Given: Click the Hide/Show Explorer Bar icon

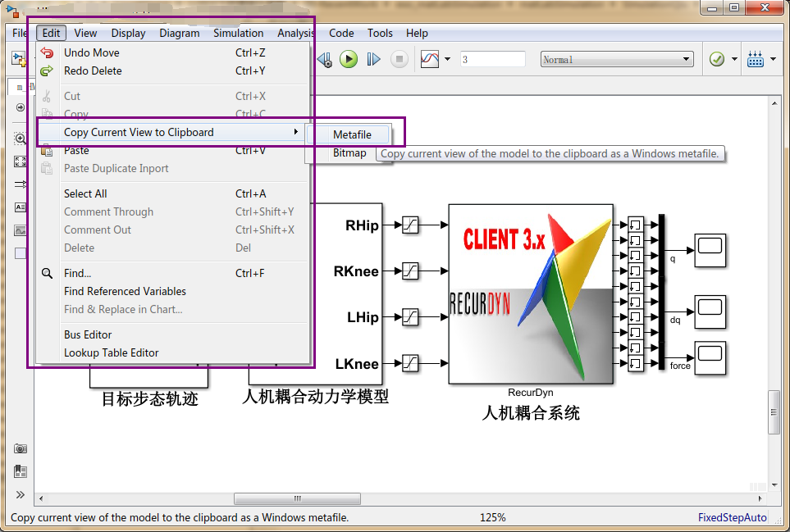Looking at the screenshot, I should coord(21,107).
